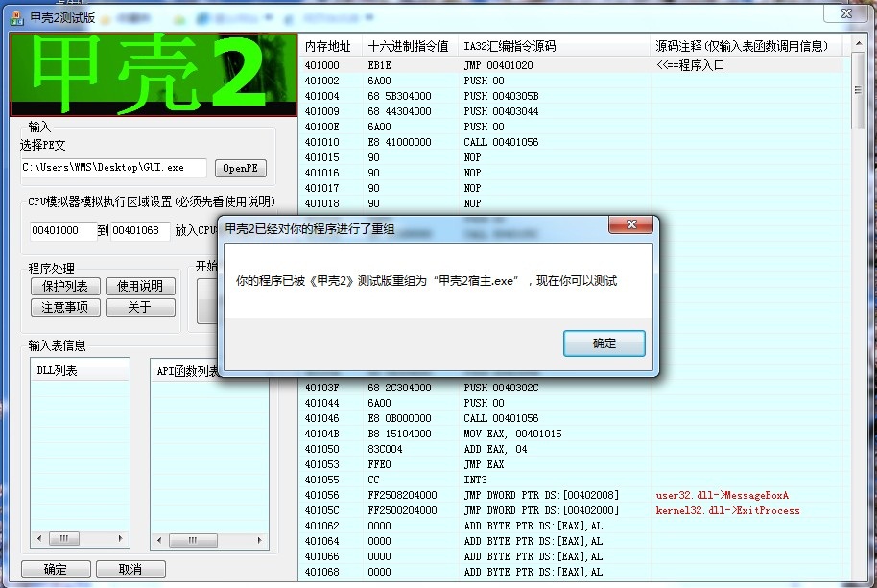
Task: Click the DLL列表 column header
Action: (x=80, y=370)
